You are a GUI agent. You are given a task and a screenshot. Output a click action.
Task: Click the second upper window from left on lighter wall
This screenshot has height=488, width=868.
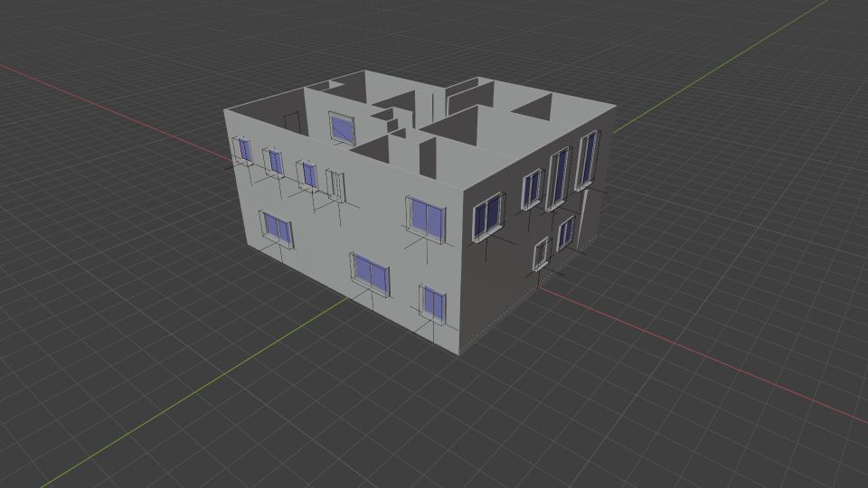(274, 161)
